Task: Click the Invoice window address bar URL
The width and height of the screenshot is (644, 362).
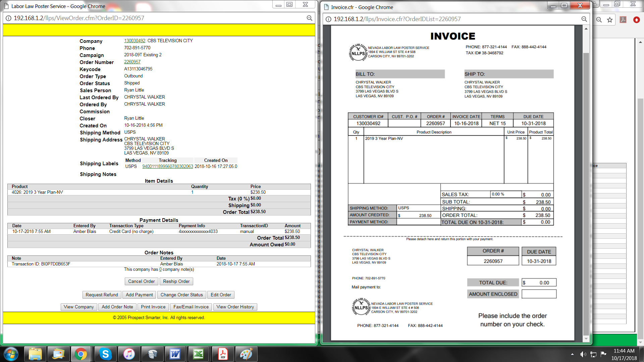Action: (397, 19)
